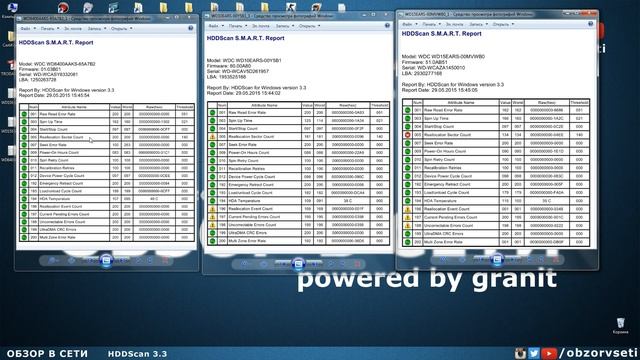Rotate clockwise in WD15EARS viewer window
The image size is (640, 360).
(x=541, y=259)
